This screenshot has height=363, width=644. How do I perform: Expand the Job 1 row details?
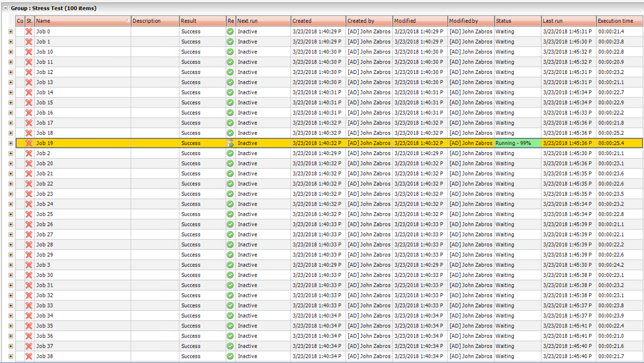[11, 42]
